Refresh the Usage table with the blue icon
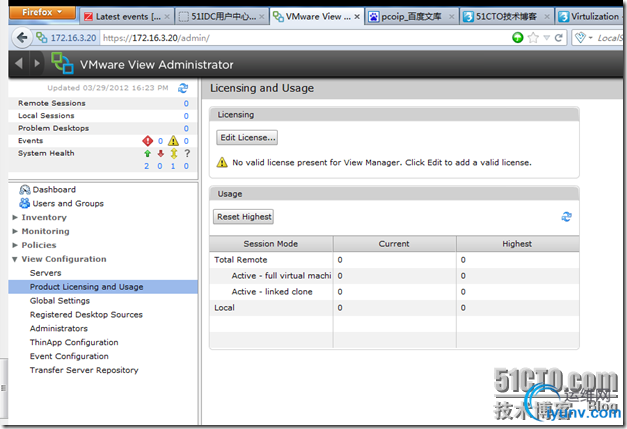627x429 pixels. click(567, 217)
